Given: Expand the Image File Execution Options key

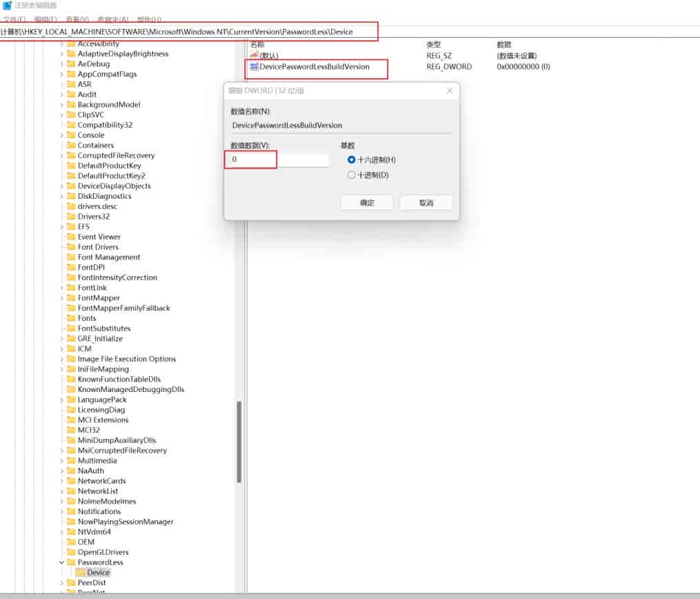Looking at the screenshot, I should click(x=61, y=359).
